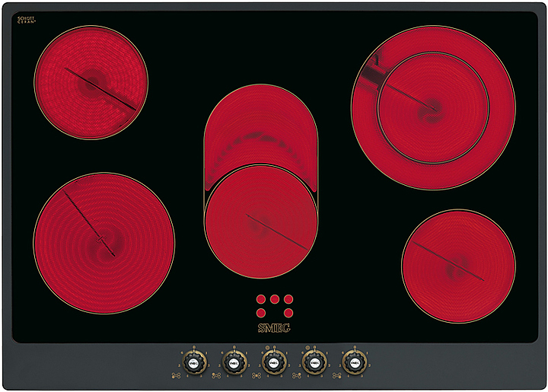Tap the lower-right residual heat indicator light
The image size is (548, 392).
[x=288, y=313]
